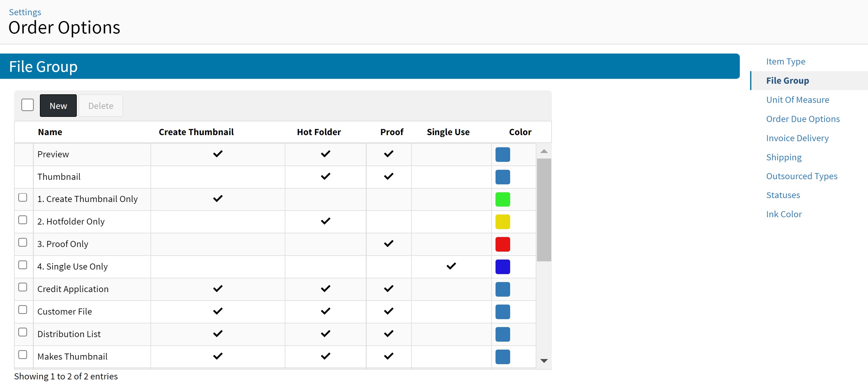Click the Proof checkmark for 3. Proof Only
The height and width of the screenshot is (387, 868).
pyautogui.click(x=388, y=244)
